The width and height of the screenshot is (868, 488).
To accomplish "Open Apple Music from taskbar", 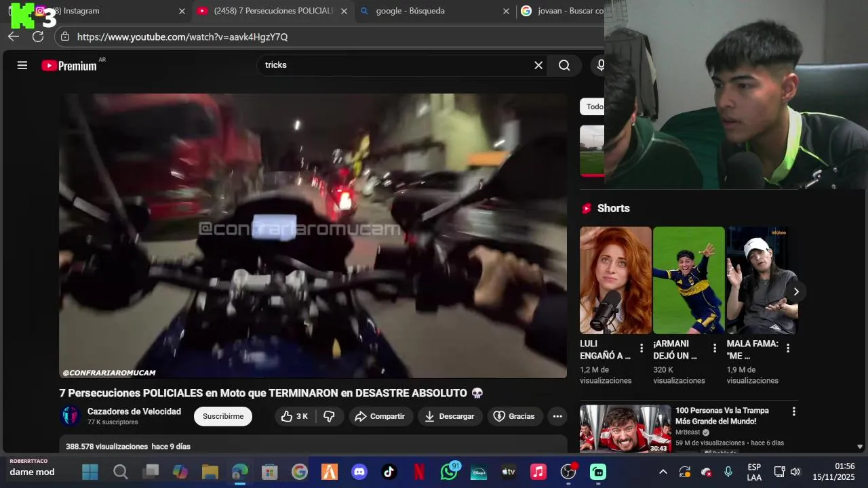I will click(x=538, y=472).
